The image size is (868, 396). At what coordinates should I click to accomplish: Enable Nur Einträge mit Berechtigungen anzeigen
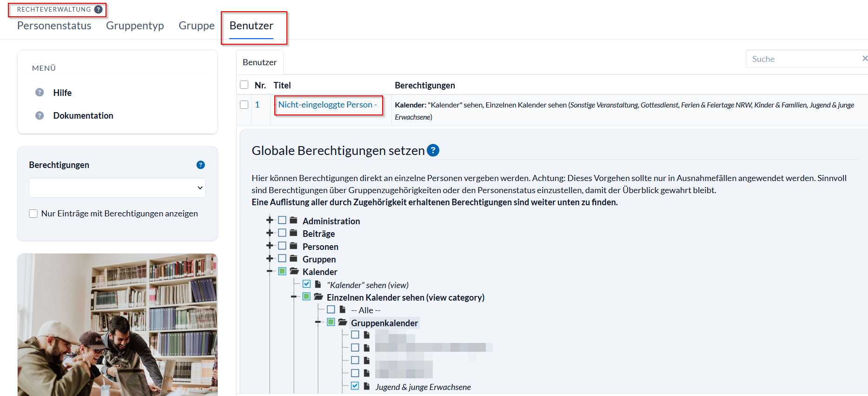click(x=33, y=214)
